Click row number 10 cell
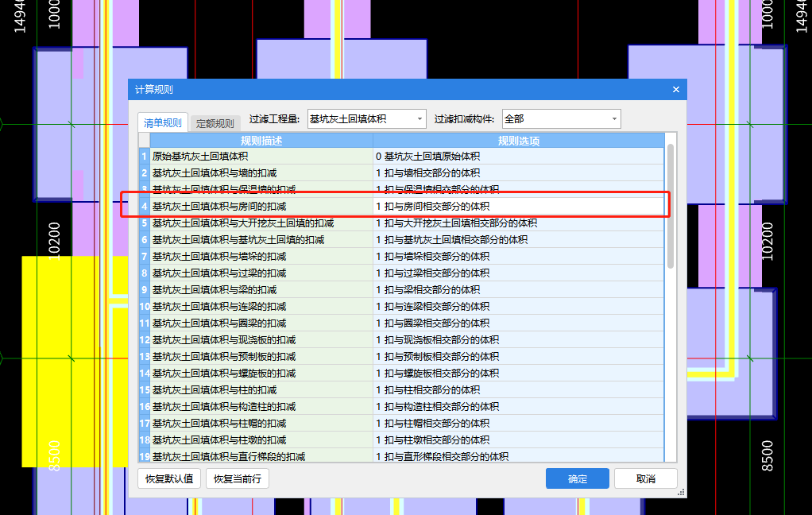Image resolution: width=812 pixels, height=515 pixels. tap(145, 307)
